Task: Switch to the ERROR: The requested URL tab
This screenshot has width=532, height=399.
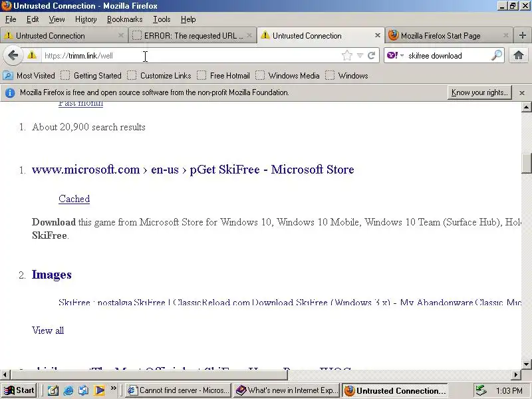Action: click(x=192, y=36)
